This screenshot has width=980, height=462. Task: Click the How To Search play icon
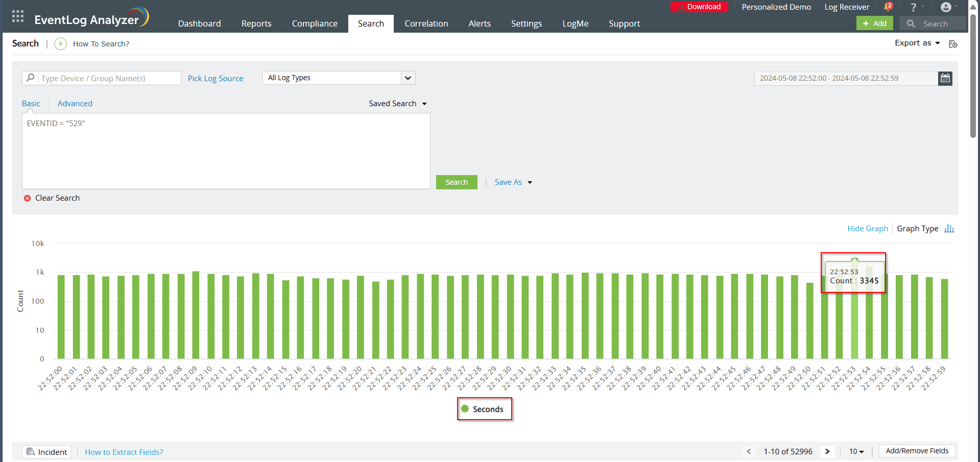pyautogui.click(x=60, y=44)
